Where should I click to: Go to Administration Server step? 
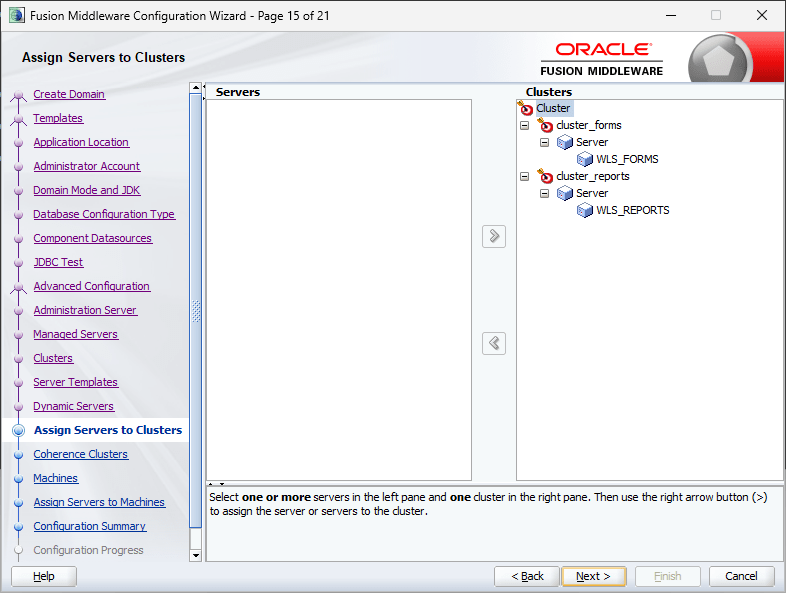point(85,311)
